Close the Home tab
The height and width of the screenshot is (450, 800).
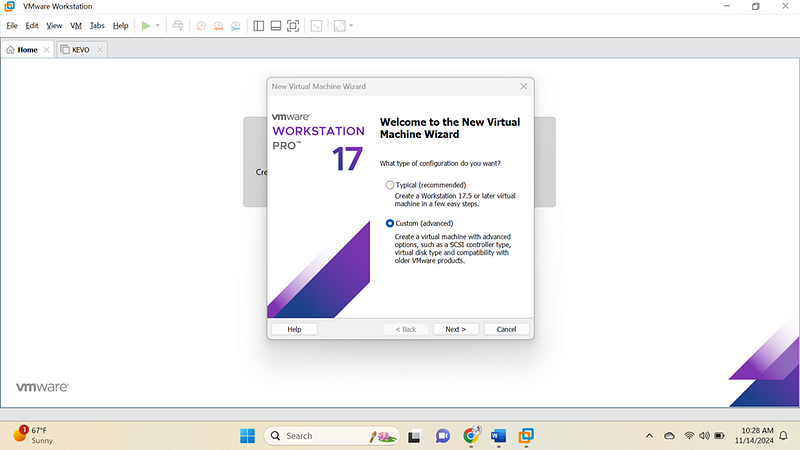click(46, 49)
